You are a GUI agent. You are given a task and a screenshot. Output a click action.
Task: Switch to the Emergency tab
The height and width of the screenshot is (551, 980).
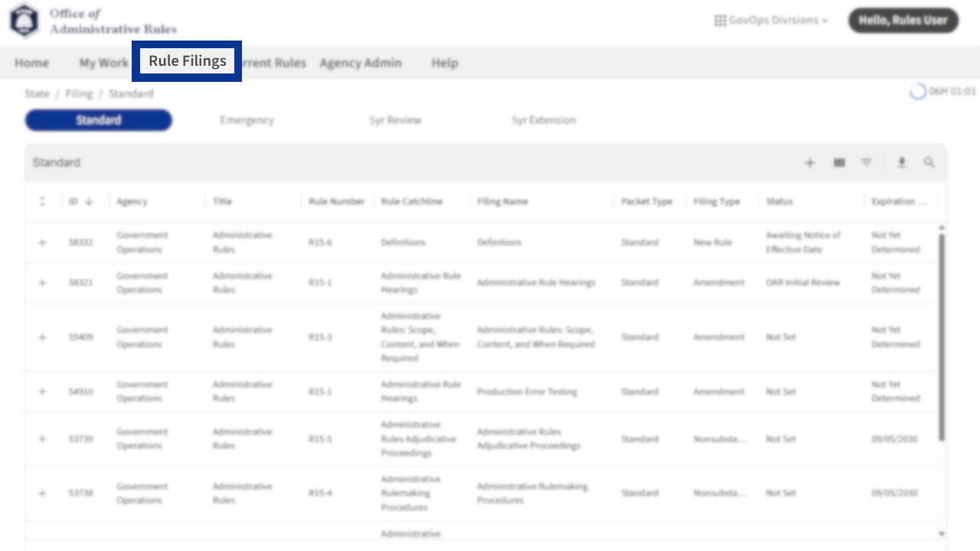point(247,120)
